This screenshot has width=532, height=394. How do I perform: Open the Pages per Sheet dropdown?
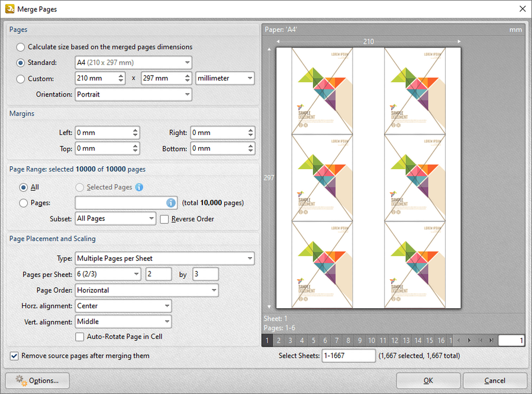[x=108, y=274]
